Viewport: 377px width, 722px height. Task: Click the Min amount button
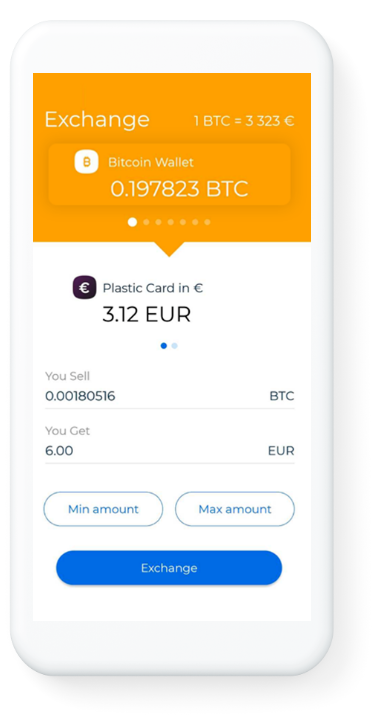click(103, 509)
